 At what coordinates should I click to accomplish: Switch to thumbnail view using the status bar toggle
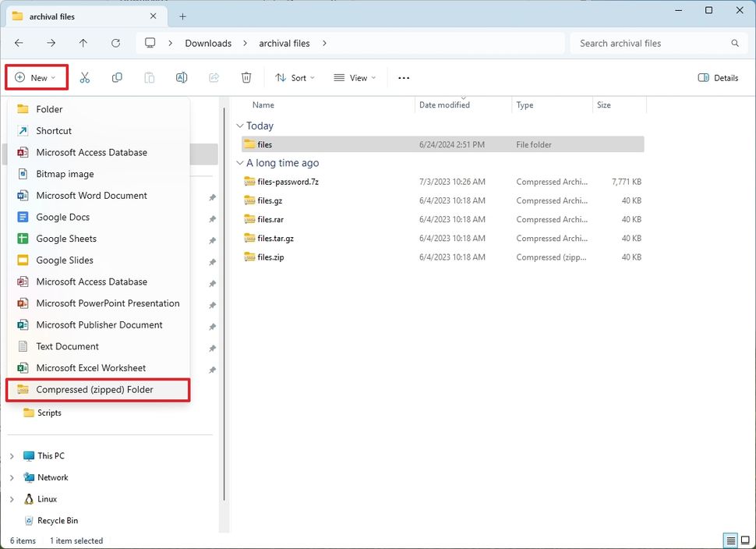(x=744, y=540)
